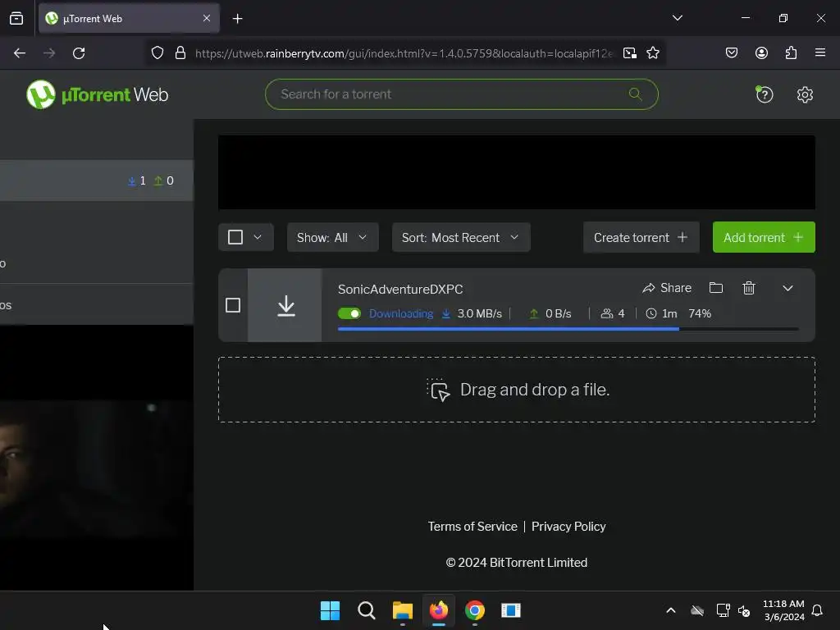The height and width of the screenshot is (630, 840).
Task: Click the peers count of 4
Action: tap(612, 313)
